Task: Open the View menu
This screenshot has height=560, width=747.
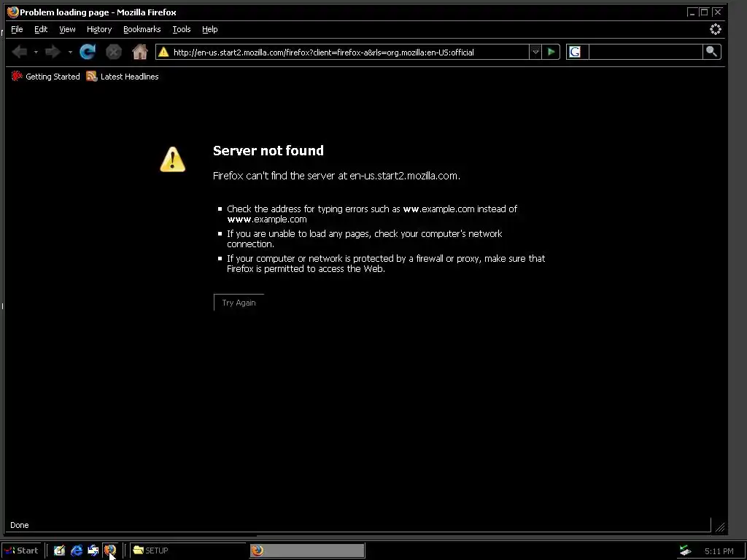Action: pyautogui.click(x=67, y=29)
